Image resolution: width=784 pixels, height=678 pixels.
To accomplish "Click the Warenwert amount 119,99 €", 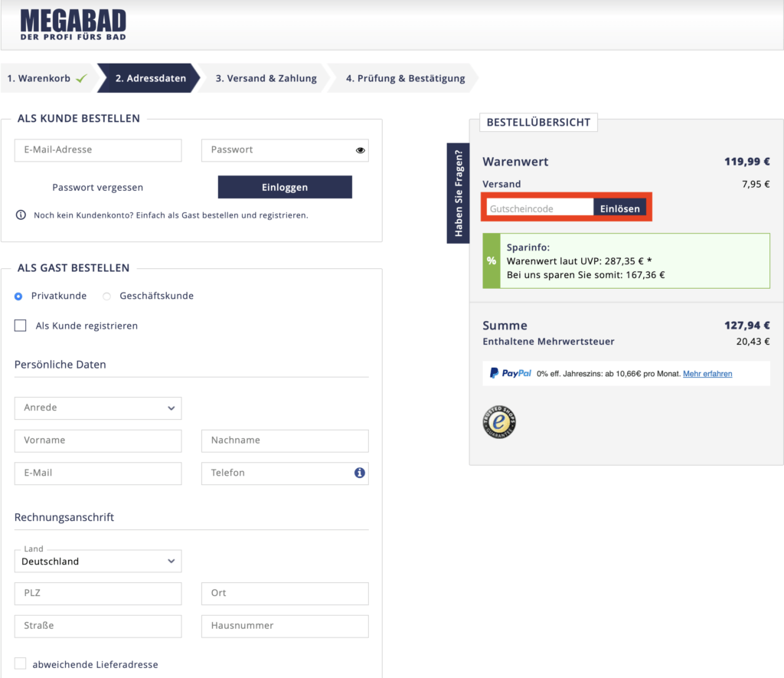I will tap(747, 162).
